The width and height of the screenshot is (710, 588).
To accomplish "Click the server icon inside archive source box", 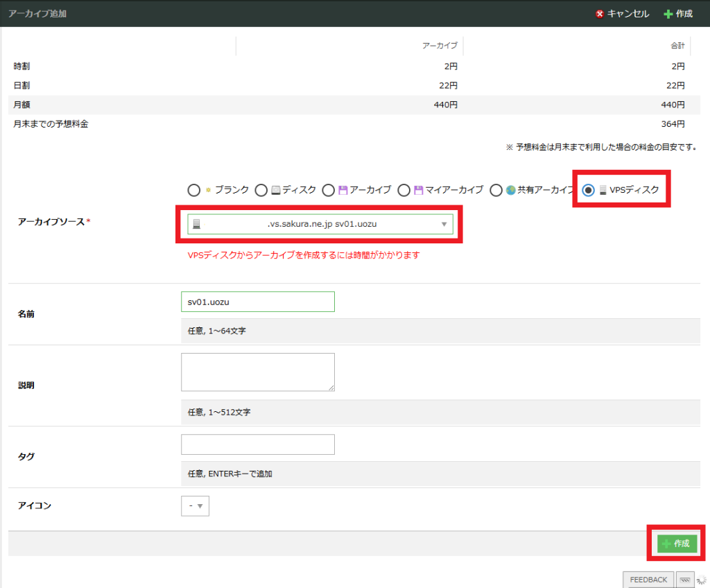I will coord(197,224).
